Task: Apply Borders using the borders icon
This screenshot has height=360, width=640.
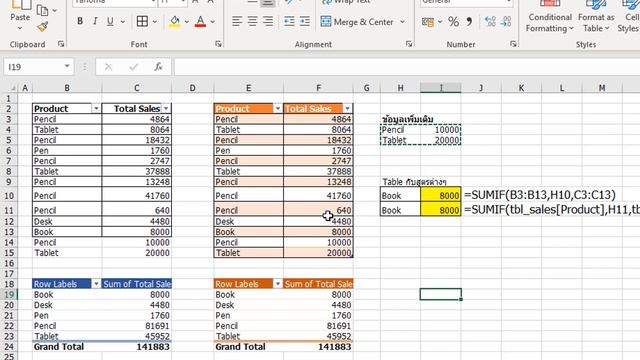Action: (x=142, y=21)
